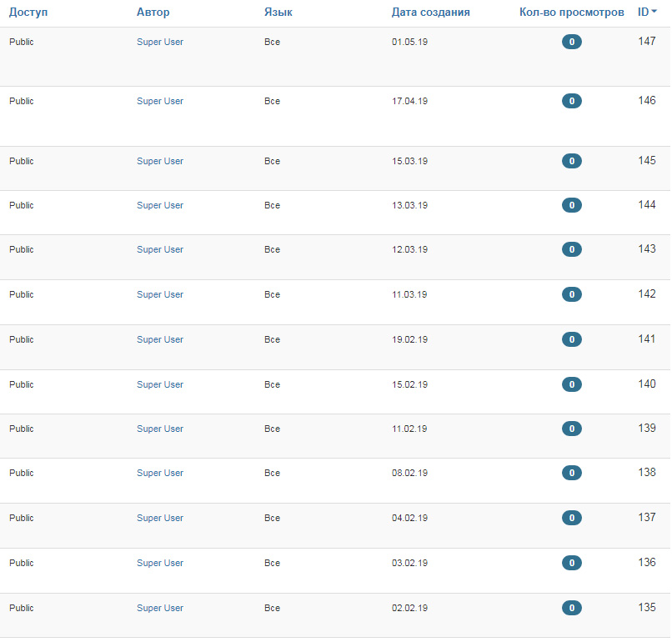
Task: Click the view count badge for ID 139
Action: 571,429
